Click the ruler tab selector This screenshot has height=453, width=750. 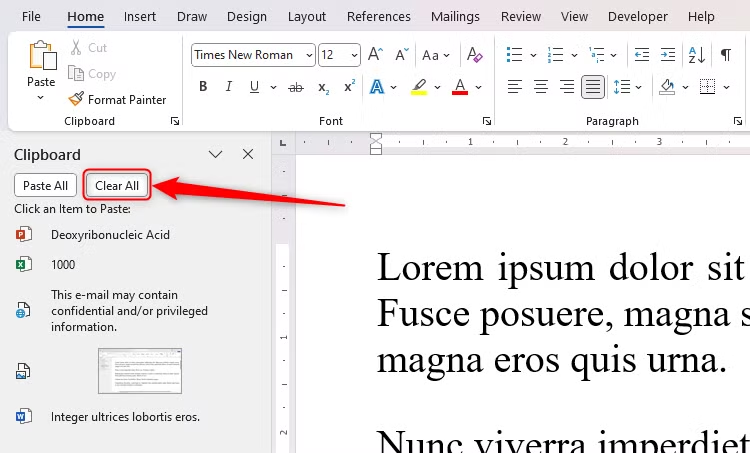click(x=283, y=143)
